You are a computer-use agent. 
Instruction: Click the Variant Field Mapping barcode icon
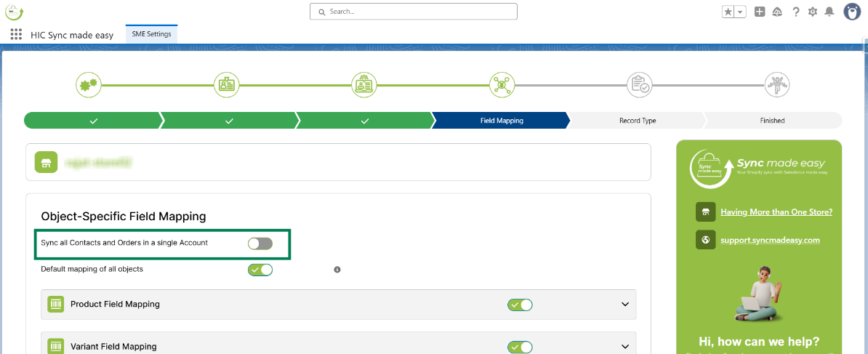[x=55, y=346]
